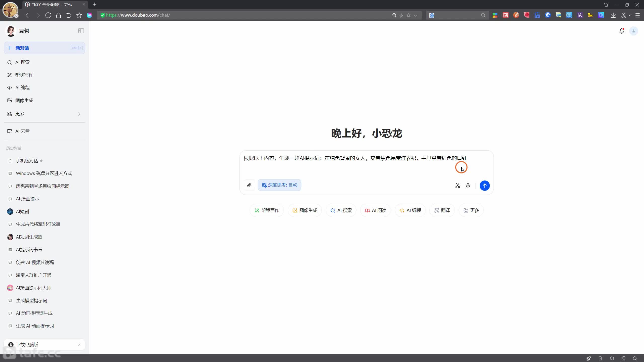Click the AI 搜索 quick action chip
The width and height of the screenshot is (644, 362).
(341, 210)
